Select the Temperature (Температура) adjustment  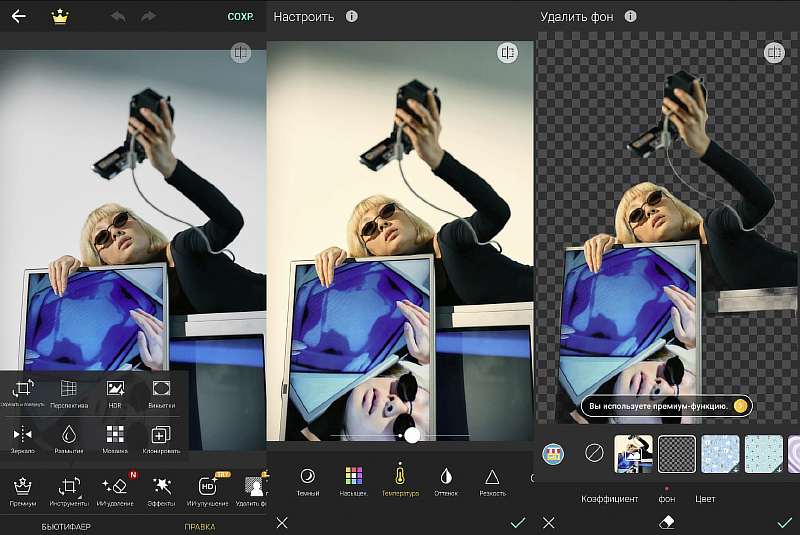pyautogui.click(x=400, y=479)
